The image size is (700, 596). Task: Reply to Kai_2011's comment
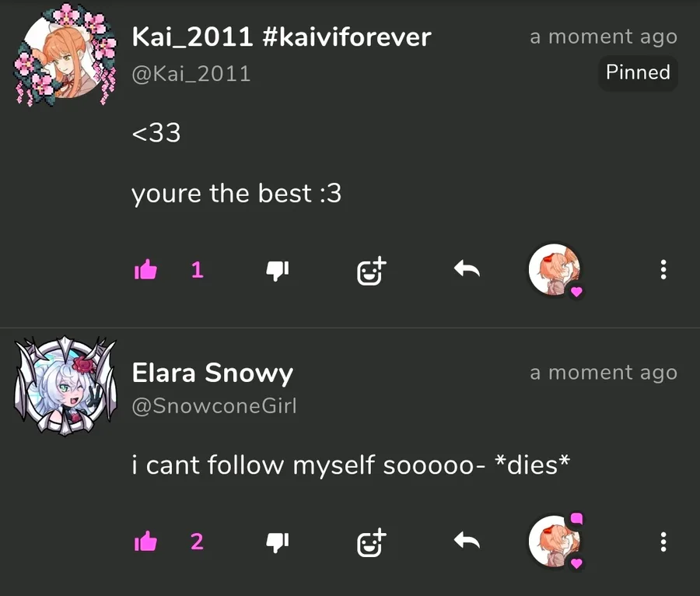(467, 269)
